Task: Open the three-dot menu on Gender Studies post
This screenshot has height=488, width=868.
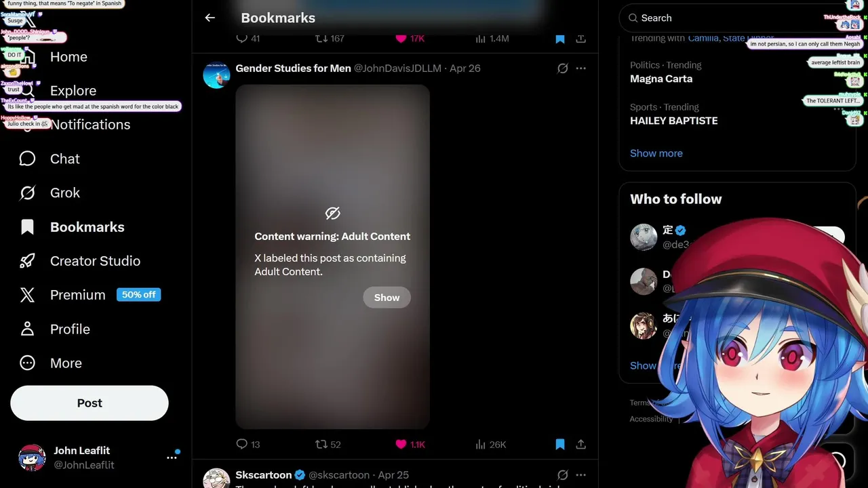Action: point(581,68)
